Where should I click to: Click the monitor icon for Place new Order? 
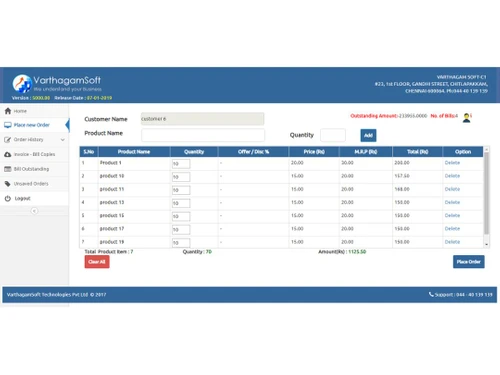[8, 125]
